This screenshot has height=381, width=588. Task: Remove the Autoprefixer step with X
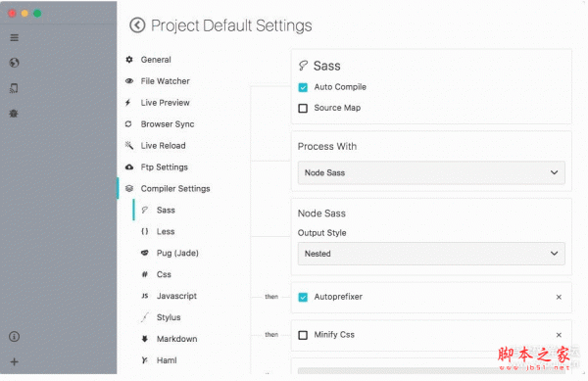pos(559,297)
